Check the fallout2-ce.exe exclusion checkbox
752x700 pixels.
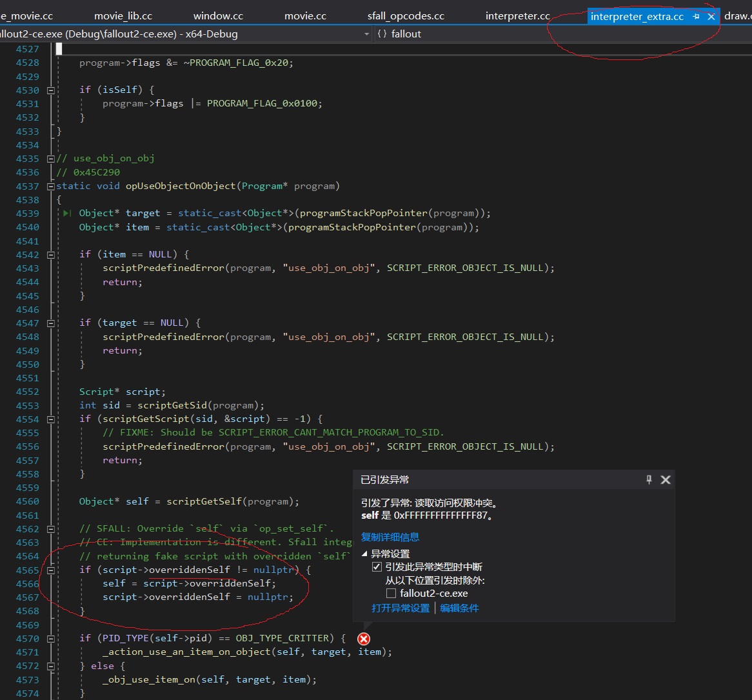(391, 593)
